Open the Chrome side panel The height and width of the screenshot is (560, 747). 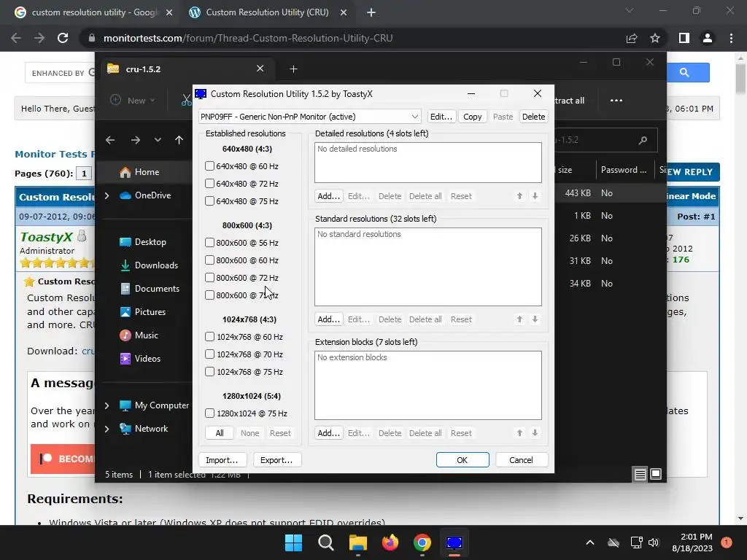tap(684, 38)
